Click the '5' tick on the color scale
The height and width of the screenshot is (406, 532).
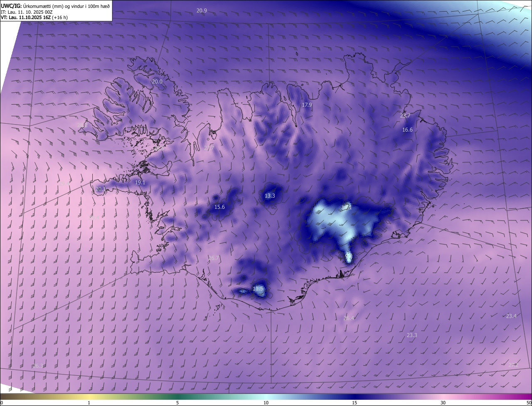click(x=177, y=403)
